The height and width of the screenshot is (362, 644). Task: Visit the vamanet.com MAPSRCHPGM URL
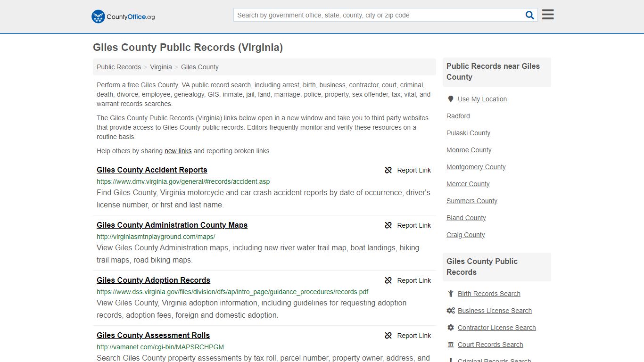point(160,347)
